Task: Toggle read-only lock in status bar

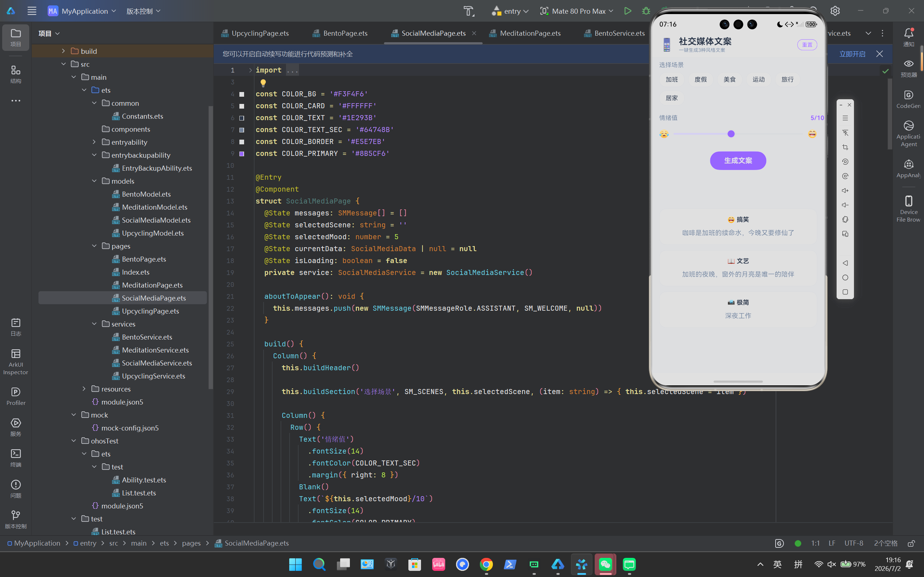Action: click(x=911, y=543)
